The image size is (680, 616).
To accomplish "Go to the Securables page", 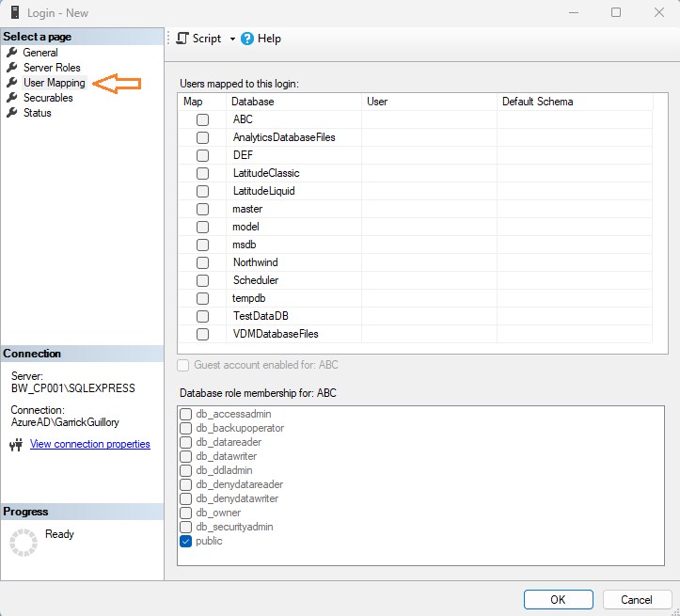I will [x=48, y=98].
